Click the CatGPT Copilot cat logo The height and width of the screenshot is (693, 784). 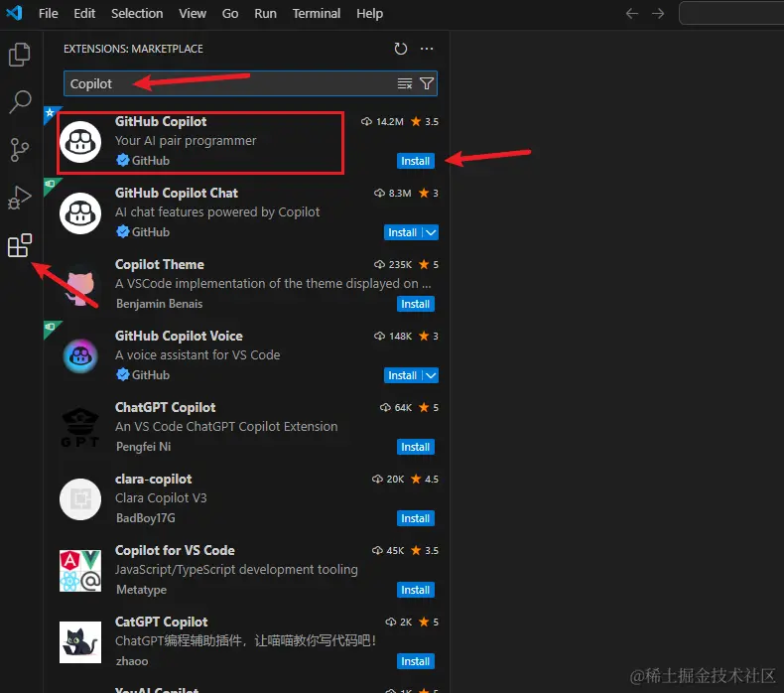click(x=80, y=642)
